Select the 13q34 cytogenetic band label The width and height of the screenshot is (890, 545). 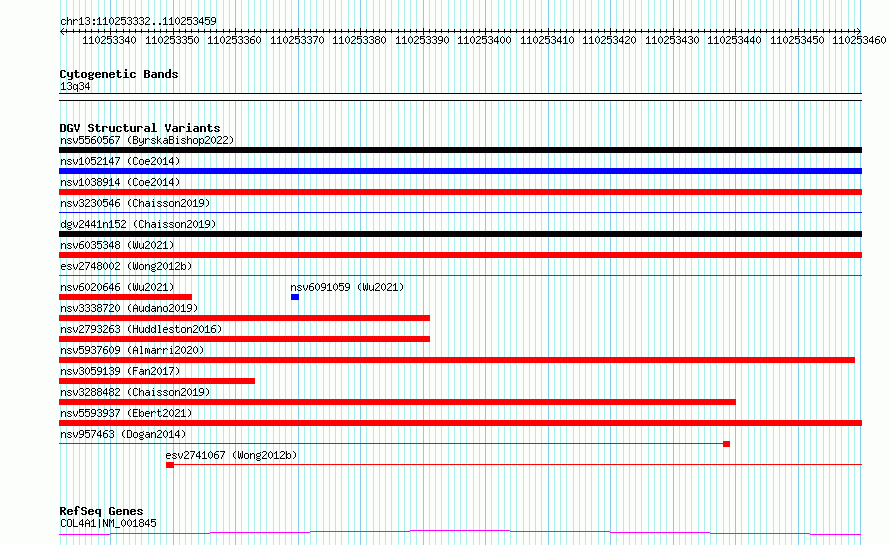pos(75,86)
